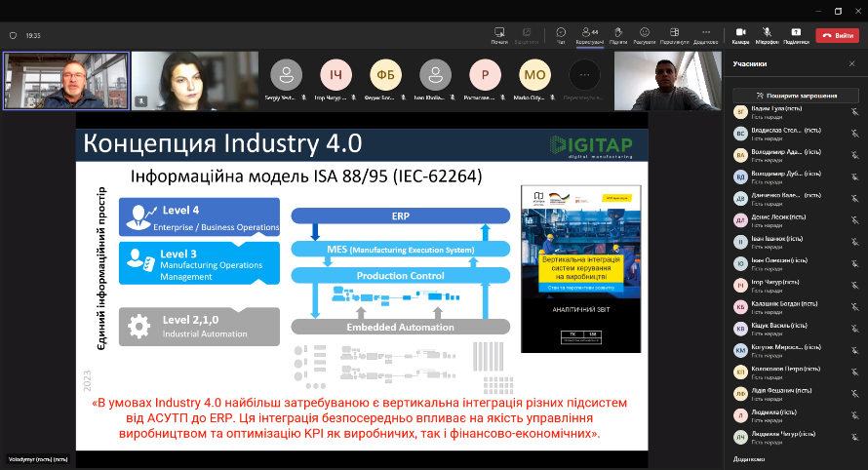Turn on the Камера camera
Screen dimensions: 868x470
click(x=740, y=34)
